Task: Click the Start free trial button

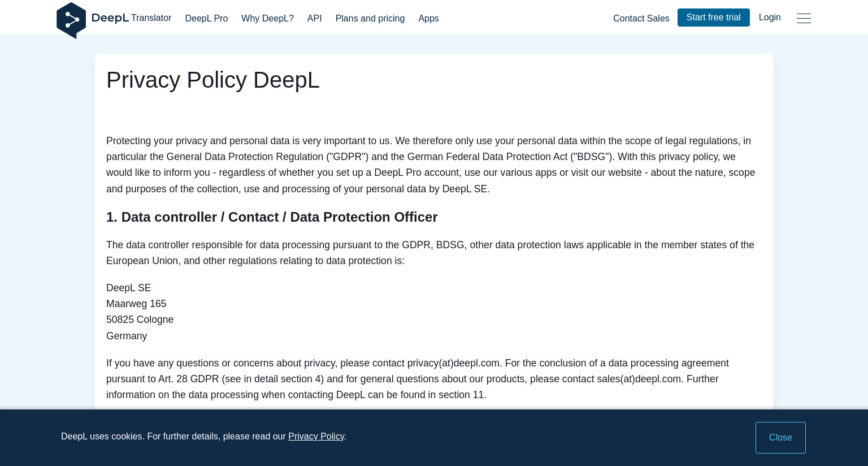Action: pos(713,18)
